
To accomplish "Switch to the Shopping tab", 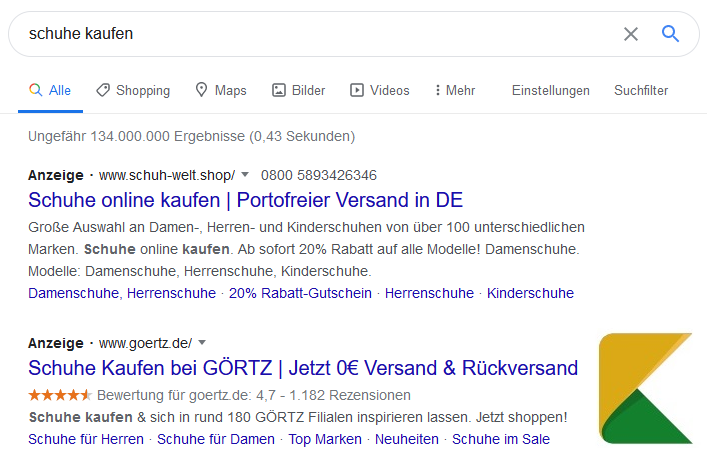I will point(133,91).
